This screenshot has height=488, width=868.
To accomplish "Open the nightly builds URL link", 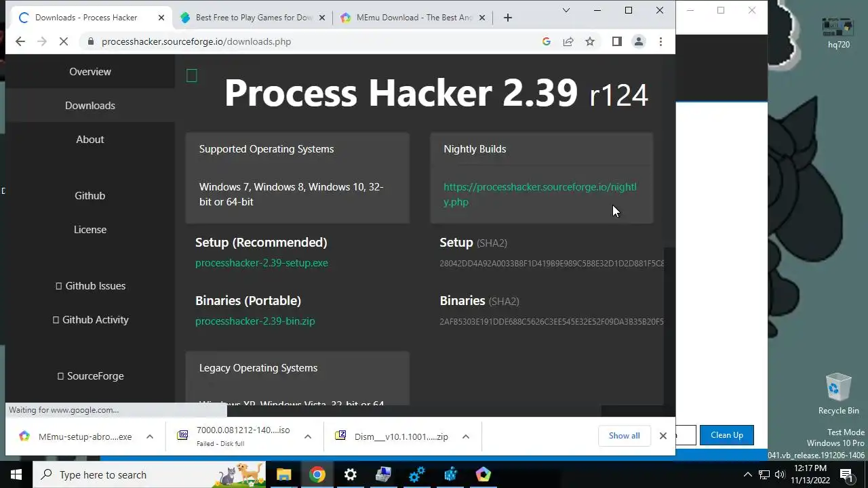I will pyautogui.click(x=540, y=194).
